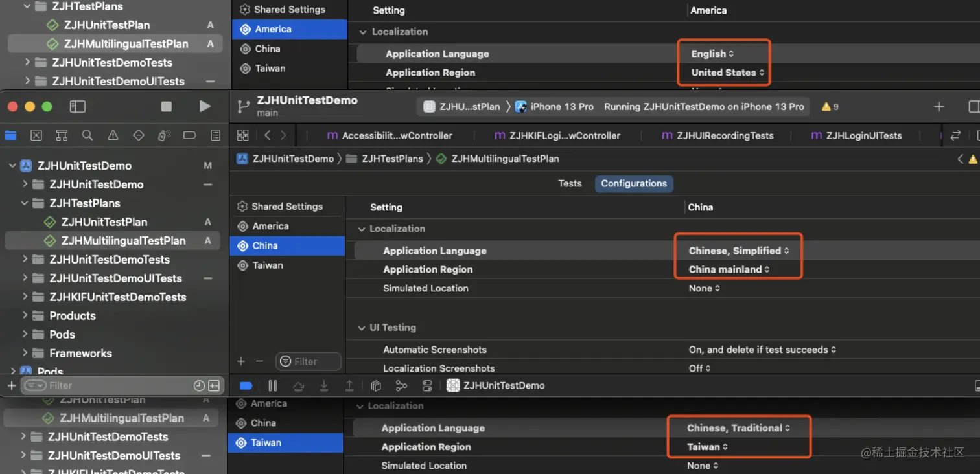Switch to the ZJHUIRecordingTests tab
The image size is (980, 474).
(717, 135)
